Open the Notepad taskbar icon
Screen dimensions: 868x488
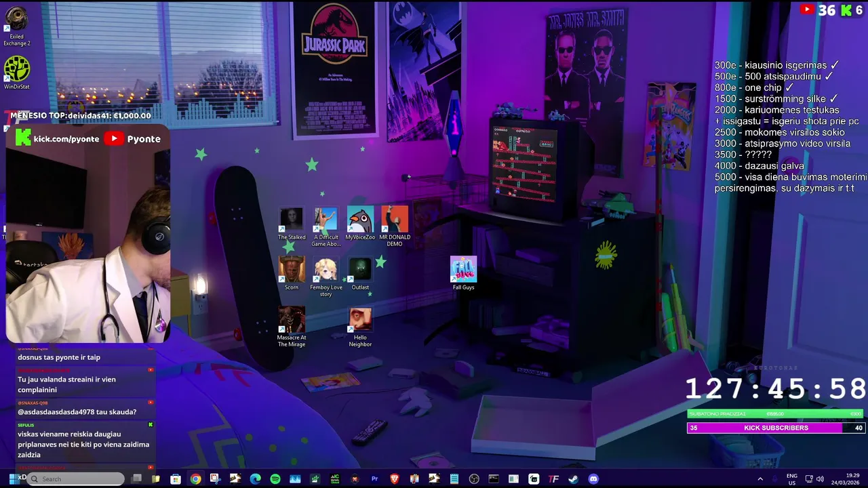click(x=454, y=479)
